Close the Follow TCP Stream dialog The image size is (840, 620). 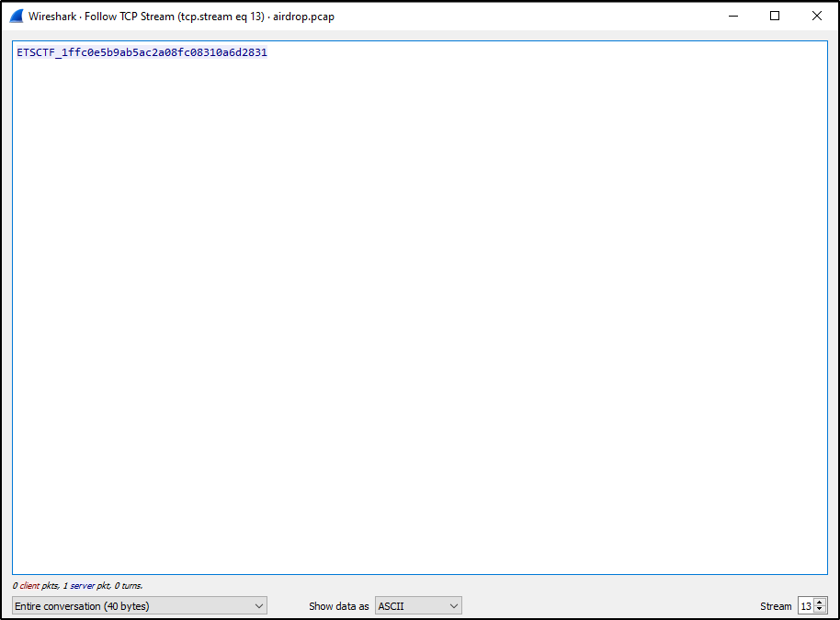tap(816, 16)
